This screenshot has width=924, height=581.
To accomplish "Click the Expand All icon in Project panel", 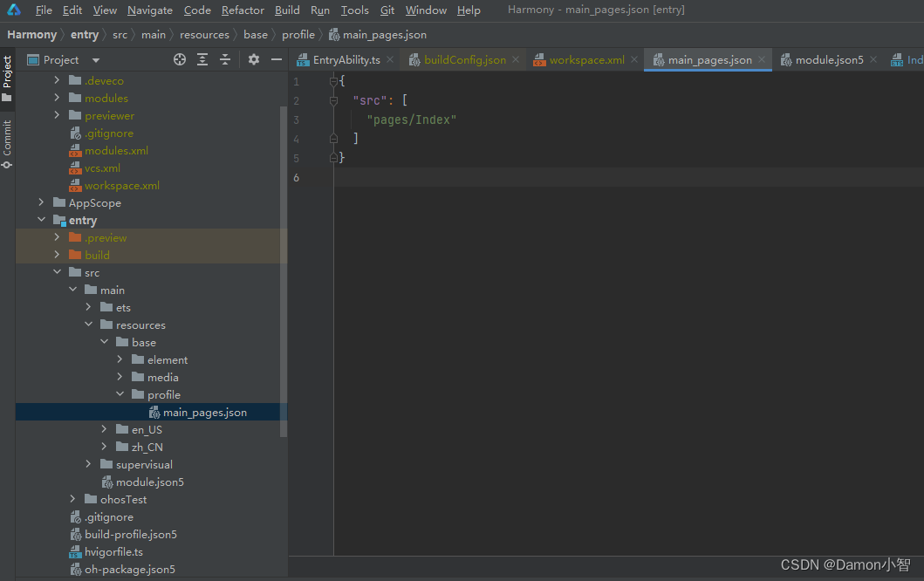I will pyautogui.click(x=202, y=59).
